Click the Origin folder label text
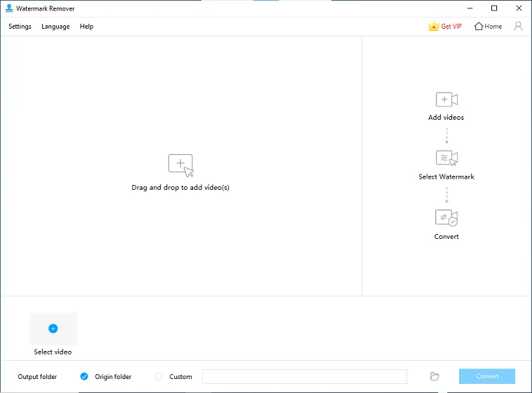This screenshot has height=393, width=532. [x=113, y=377]
